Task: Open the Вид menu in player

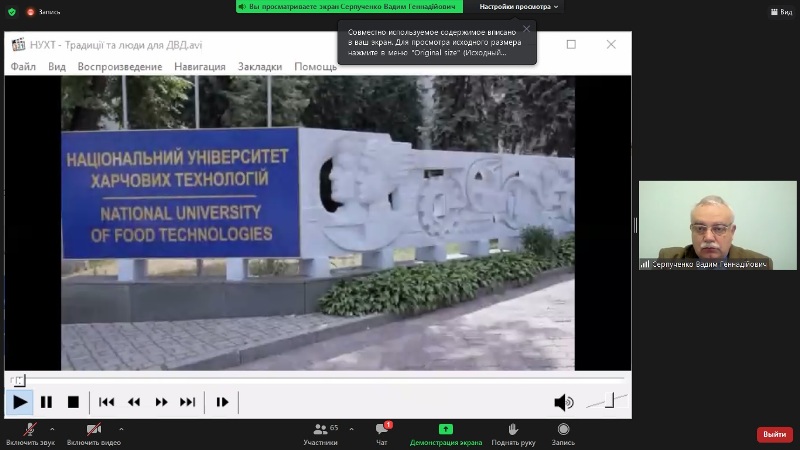Action: [57, 67]
